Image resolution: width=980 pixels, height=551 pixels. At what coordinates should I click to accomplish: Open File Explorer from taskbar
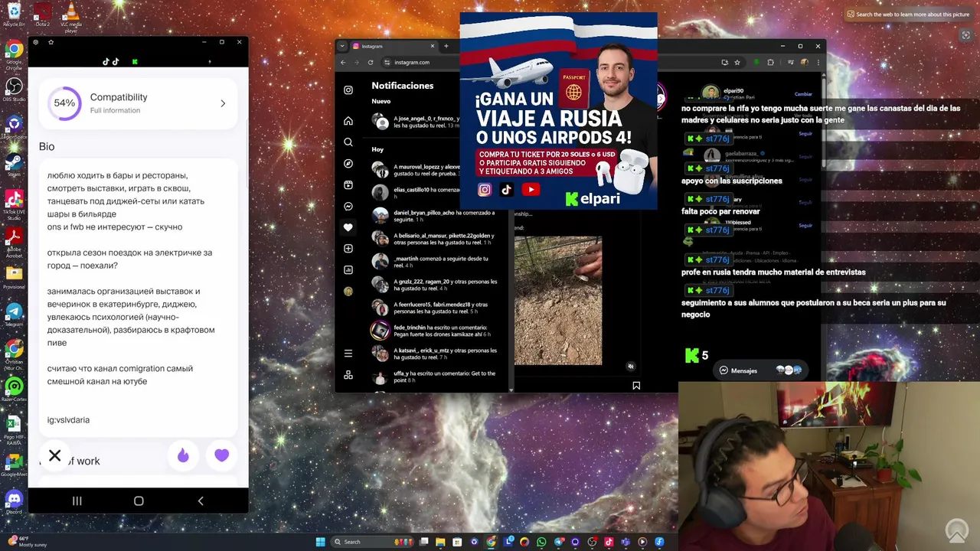[x=440, y=542]
